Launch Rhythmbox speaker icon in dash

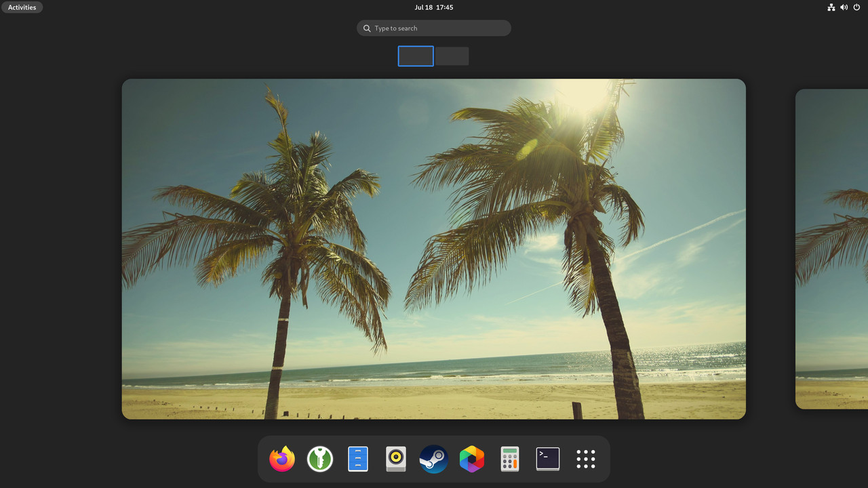pos(396,459)
